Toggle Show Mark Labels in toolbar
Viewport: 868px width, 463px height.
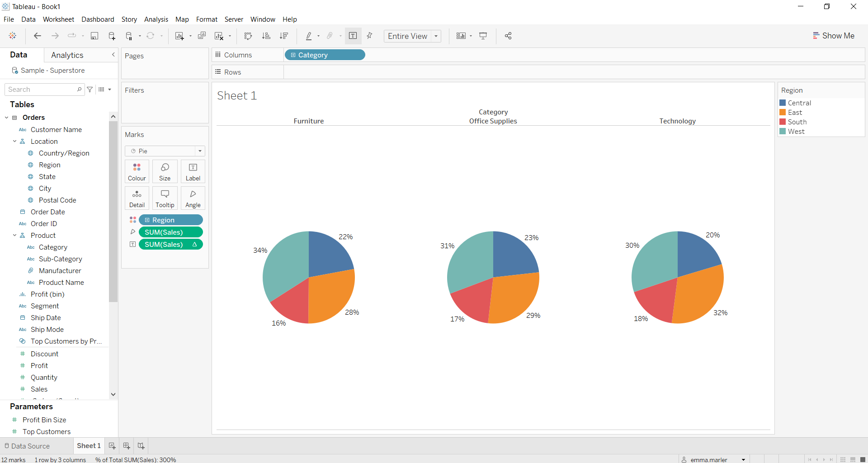click(353, 36)
